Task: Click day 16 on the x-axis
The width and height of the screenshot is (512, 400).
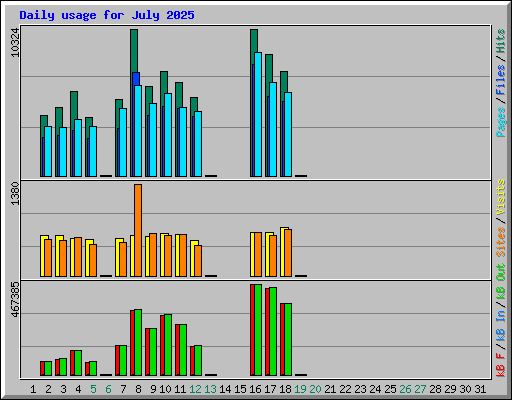Action: 255,389
